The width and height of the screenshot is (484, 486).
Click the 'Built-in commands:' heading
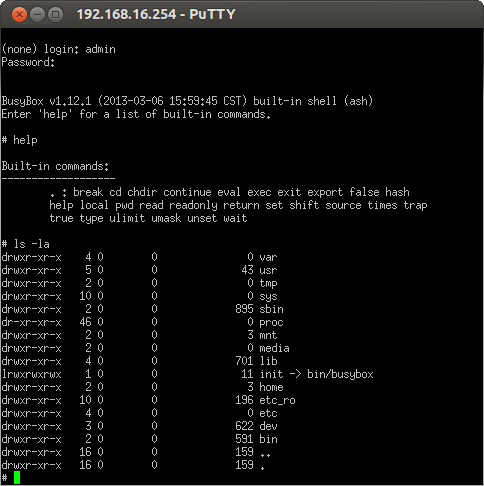pos(55,166)
